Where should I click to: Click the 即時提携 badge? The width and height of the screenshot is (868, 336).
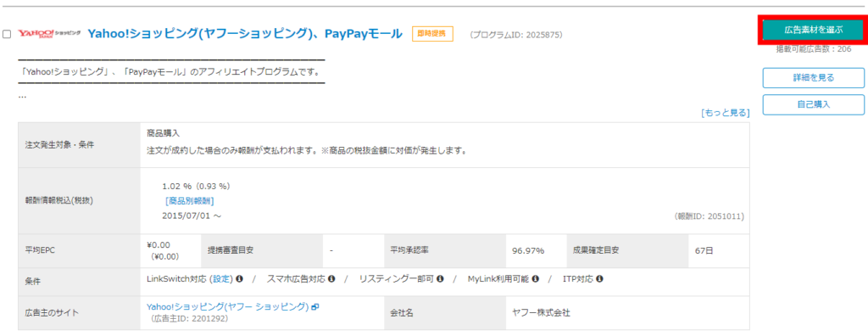431,34
